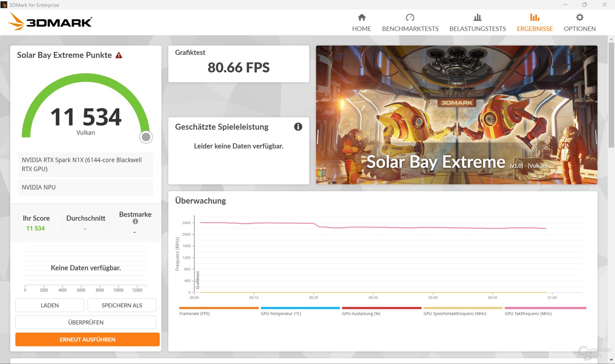Click the score gauge gray handle
The height and width of the screenshot is (364, 615).
(146, 137)
